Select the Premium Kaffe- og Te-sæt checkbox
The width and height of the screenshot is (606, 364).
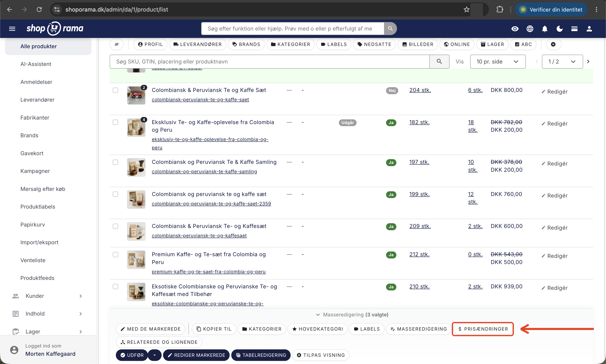tap(115, 255)
